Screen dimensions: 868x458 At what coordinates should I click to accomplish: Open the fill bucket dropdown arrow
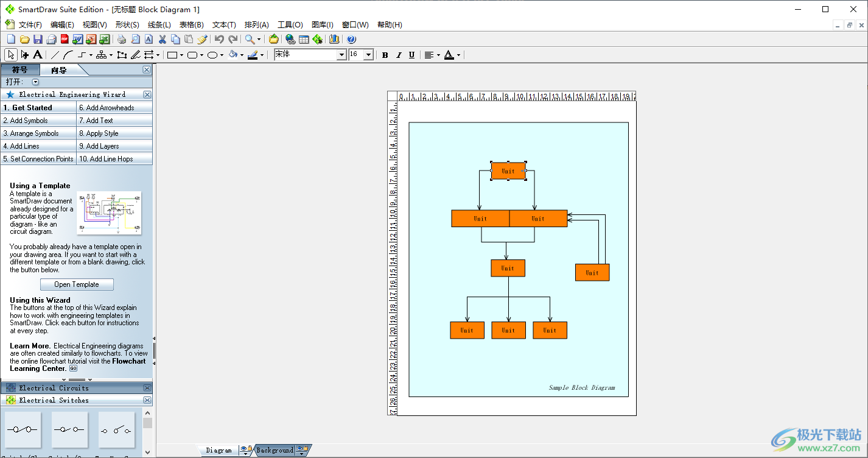click(x=242, y=55)
